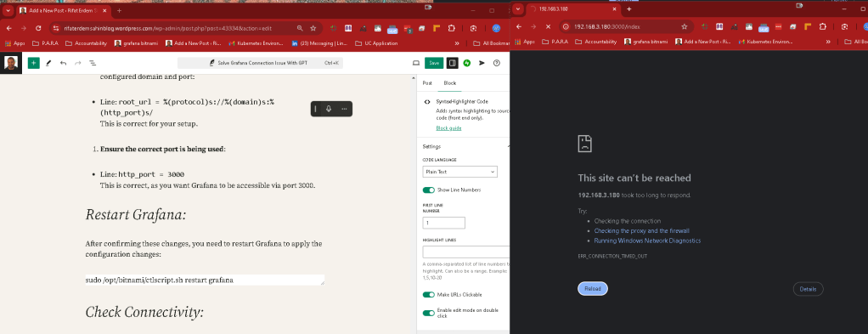Open P.A.R.A bookmark folder in left browser
This screenshot has width=868, height=334.
46,42
